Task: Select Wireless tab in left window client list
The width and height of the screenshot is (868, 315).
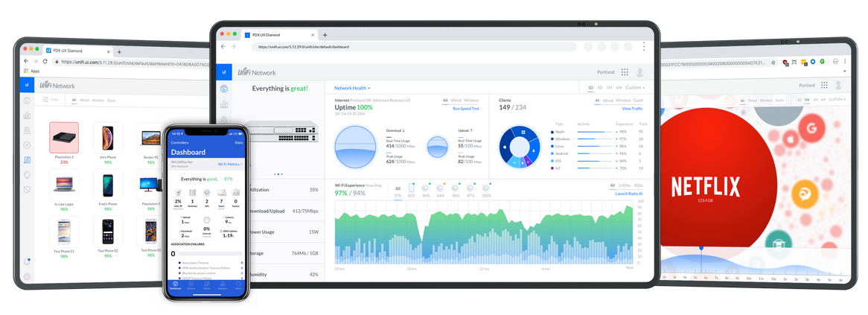Action: [98, 101]
